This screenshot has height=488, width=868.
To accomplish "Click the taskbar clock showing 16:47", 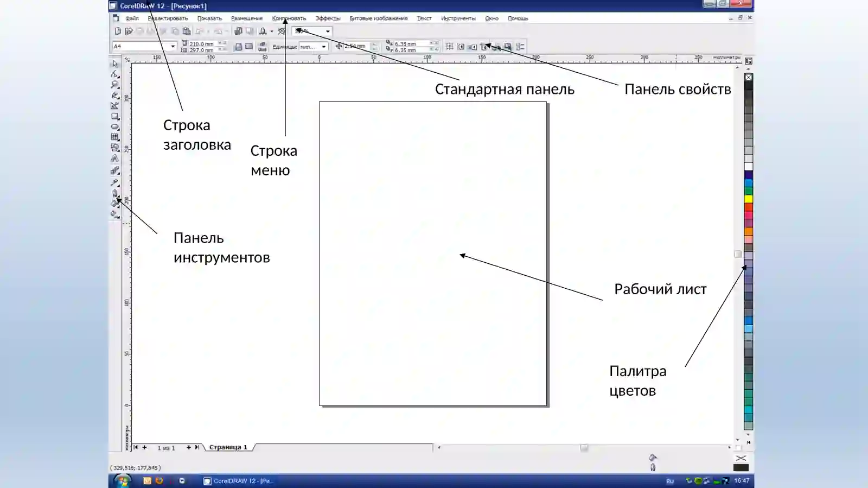I will [742, 481].
